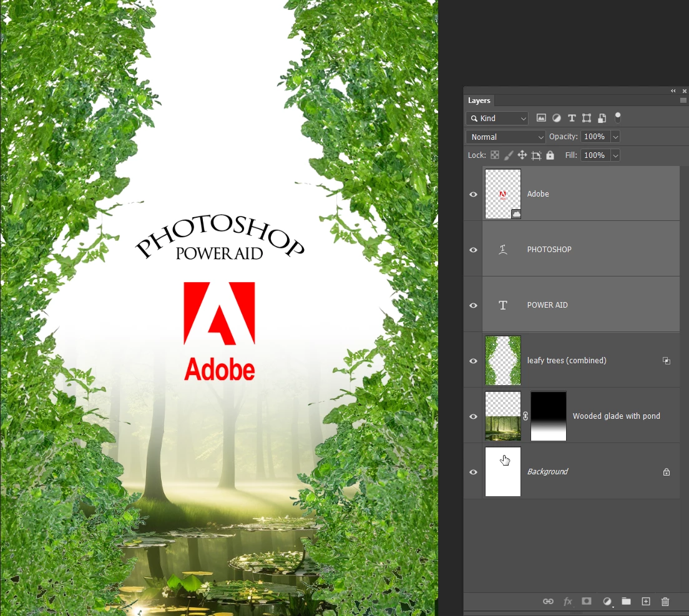Image resolution: width=689 pixels, height=616 pixels.
Task: Lock transparent pixels icon
Action: (x=495, y=155)
